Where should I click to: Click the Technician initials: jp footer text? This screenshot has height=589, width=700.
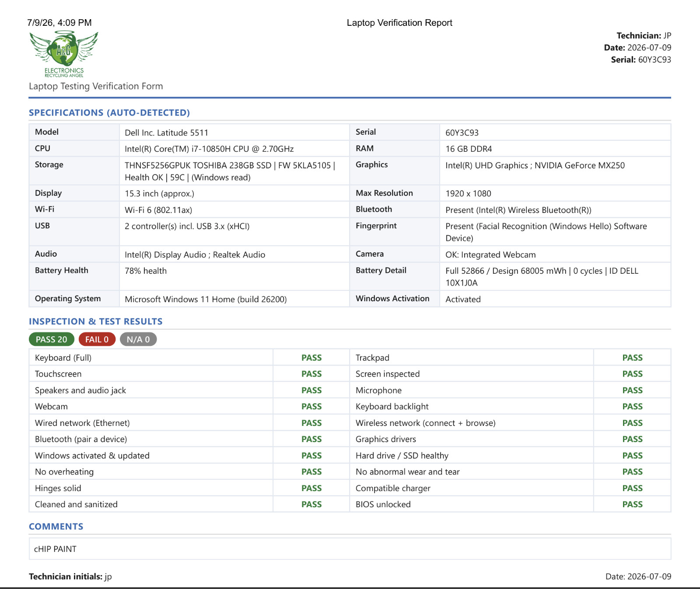pyautogui.click(x=70, y=576)
